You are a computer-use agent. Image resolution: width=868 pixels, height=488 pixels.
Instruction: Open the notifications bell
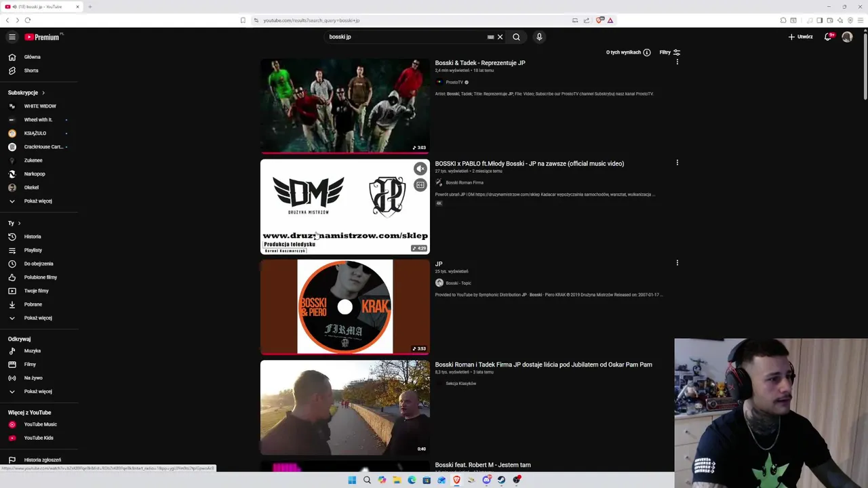point(828,37)
